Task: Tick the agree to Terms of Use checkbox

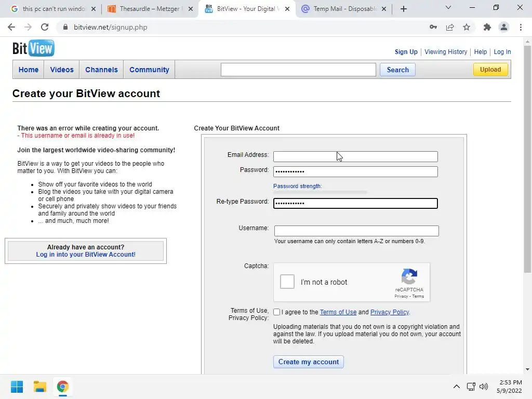Action: click(x=277, y=312)
